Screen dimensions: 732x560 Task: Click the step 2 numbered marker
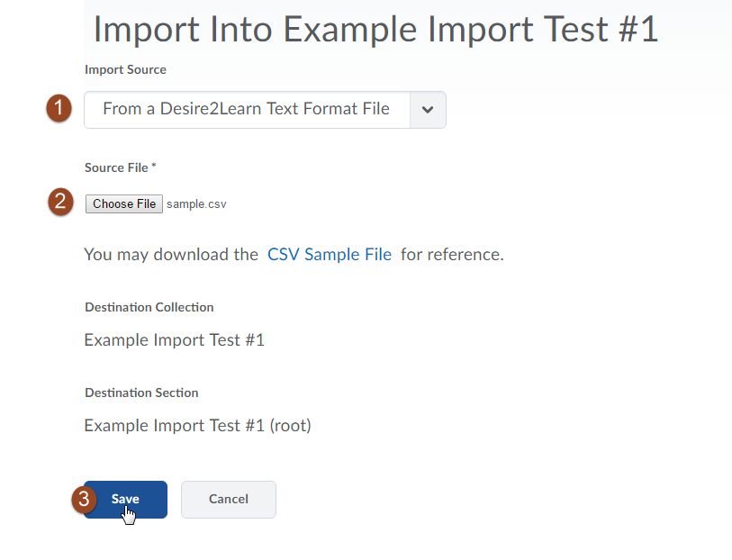pyautogui.click(x=60, y=202)
